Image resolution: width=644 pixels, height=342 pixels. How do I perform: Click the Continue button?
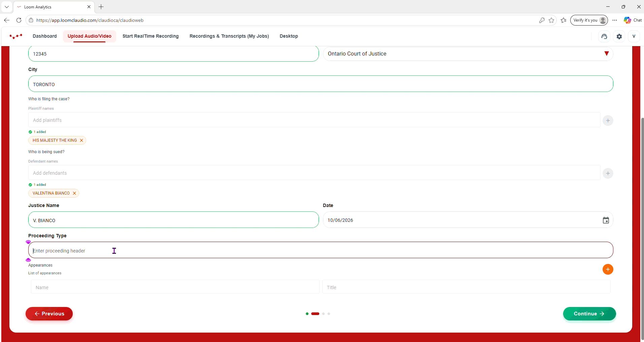coord(589,314)
